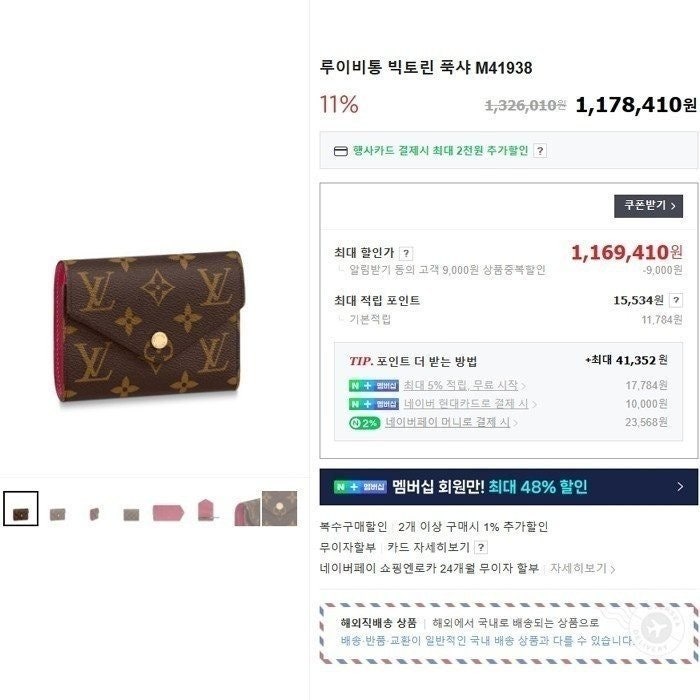The height and width of the screenshot is (700, 700).
Task: Select the last close-up snap button thumbnail
Action: (279, 508)
